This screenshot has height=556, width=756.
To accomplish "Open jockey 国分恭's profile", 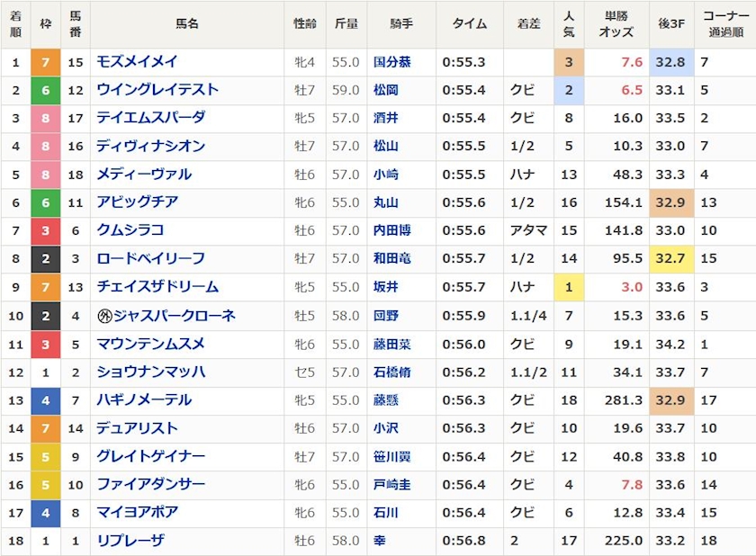I will (392, 62).
